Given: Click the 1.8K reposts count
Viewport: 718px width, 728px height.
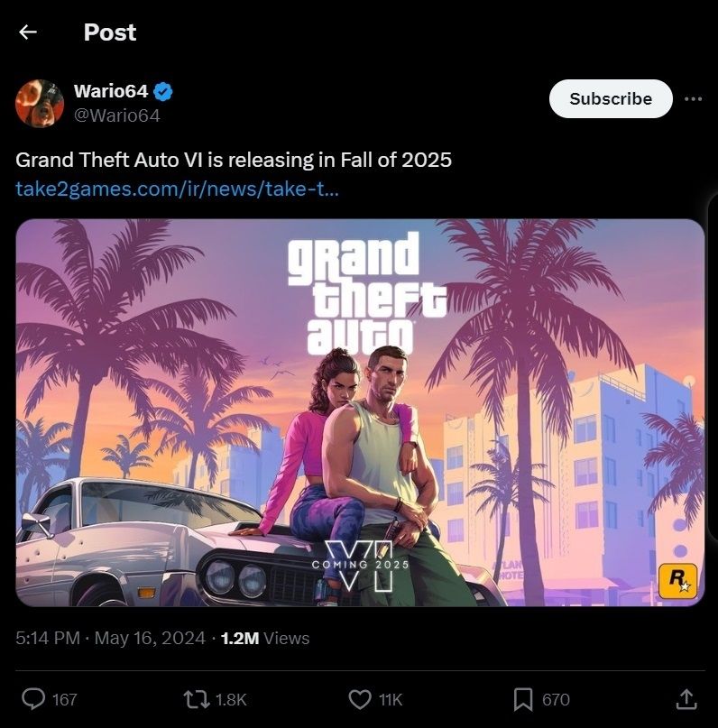Looking at the screenshot, I should (231, 700).
